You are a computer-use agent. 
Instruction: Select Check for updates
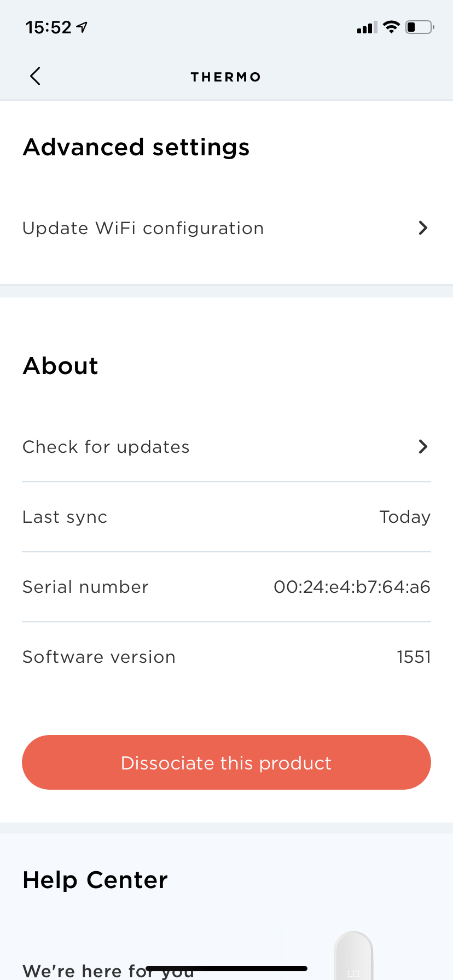[226, 447]
